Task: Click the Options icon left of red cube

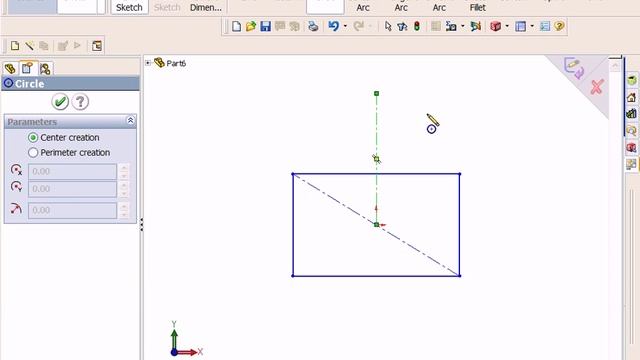Action: 476,27
